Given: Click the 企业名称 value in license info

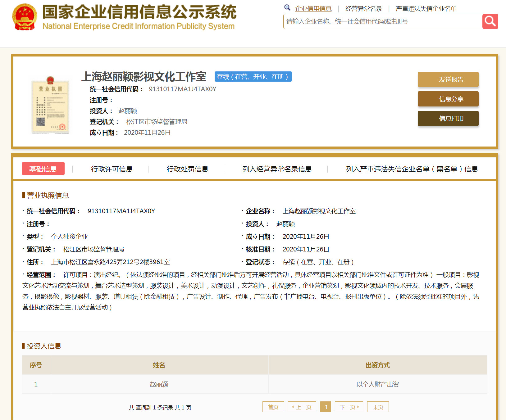Looking at the screenshot, I should pyautogui.click(x=319, y=211).
